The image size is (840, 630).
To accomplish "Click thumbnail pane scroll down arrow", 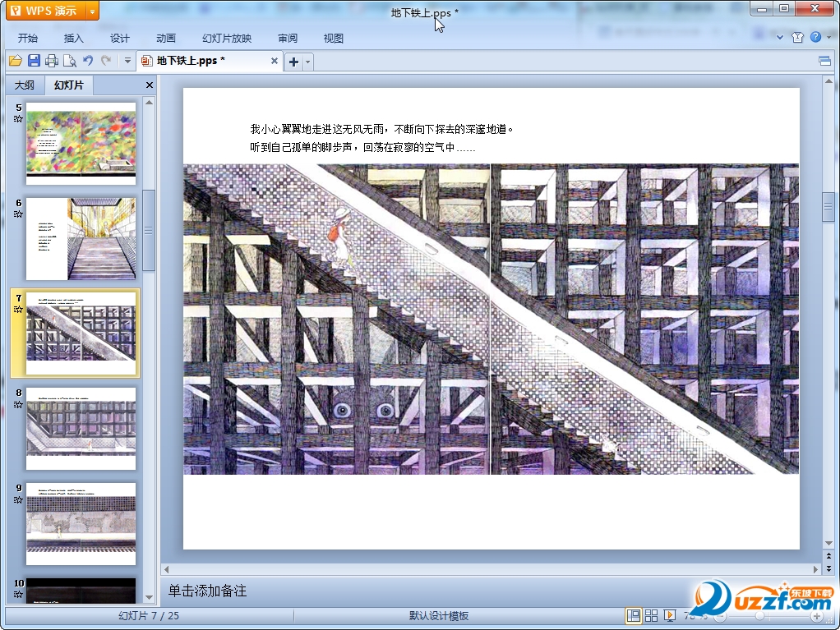I will point(150,597).
